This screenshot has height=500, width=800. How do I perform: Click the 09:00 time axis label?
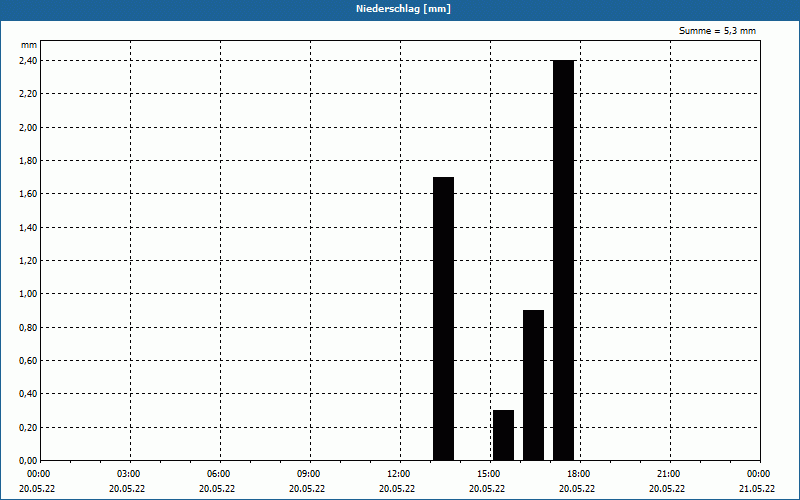coord(309,474)
